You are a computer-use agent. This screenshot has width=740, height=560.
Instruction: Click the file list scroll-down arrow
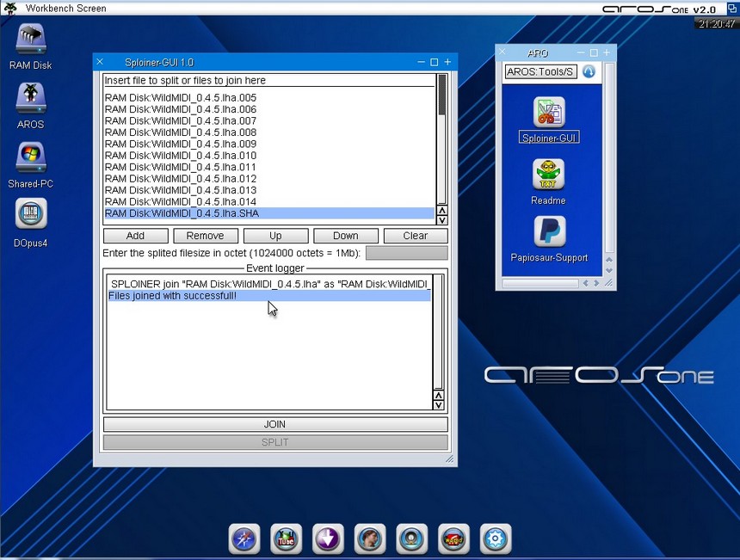tap(442, 219)
